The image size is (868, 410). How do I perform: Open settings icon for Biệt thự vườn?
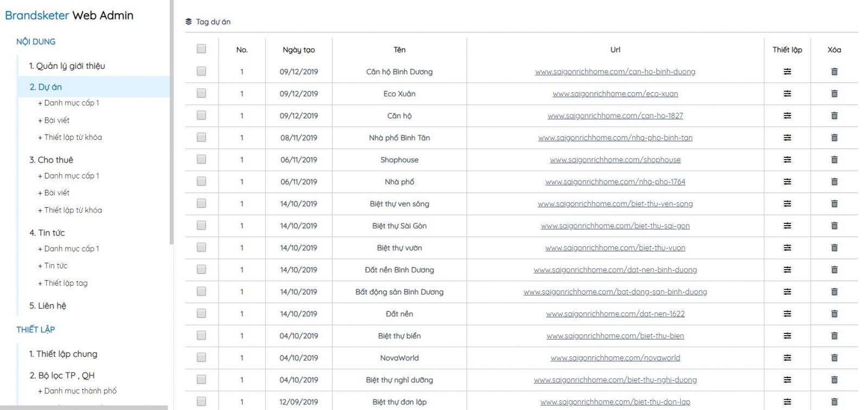pyautogui.click(x=787, y=248)
